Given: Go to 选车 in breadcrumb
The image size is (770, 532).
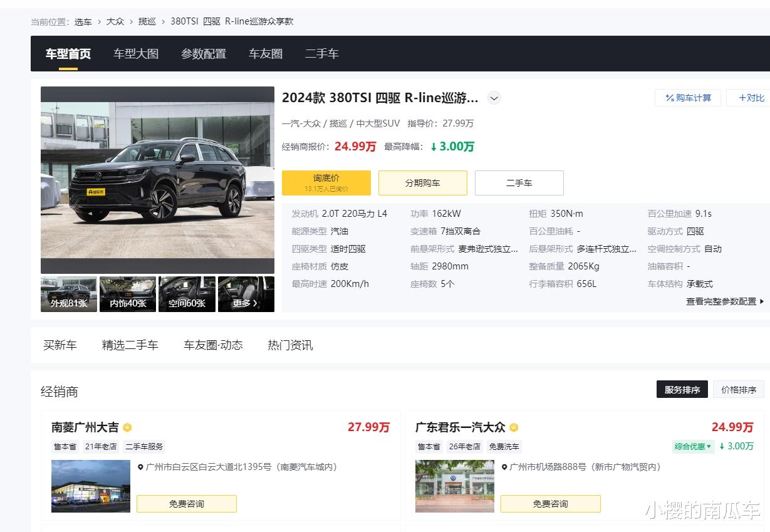Looking at the screenshot, I should coord(83,21).
